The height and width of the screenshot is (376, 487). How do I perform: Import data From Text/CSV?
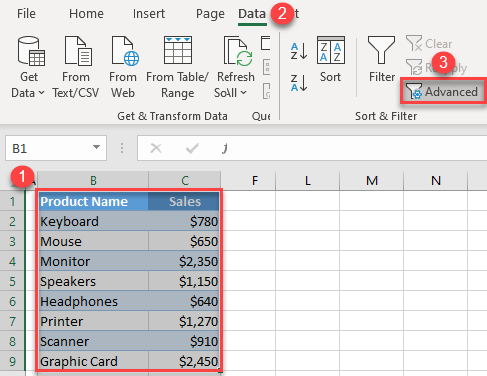[x=76, y=68]
